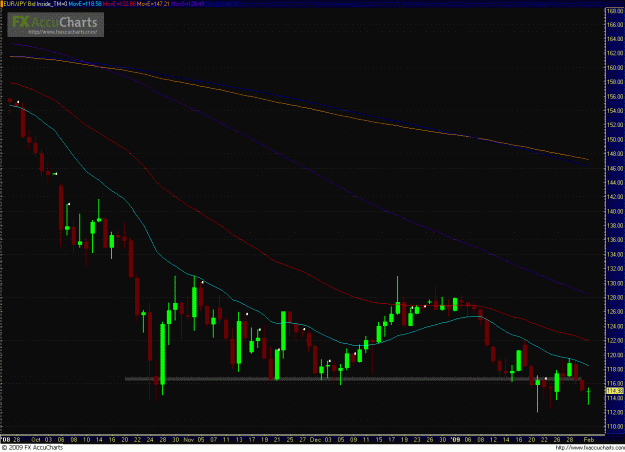
Task: Click the 160.00 price axis label
Action: coord(615,68)
